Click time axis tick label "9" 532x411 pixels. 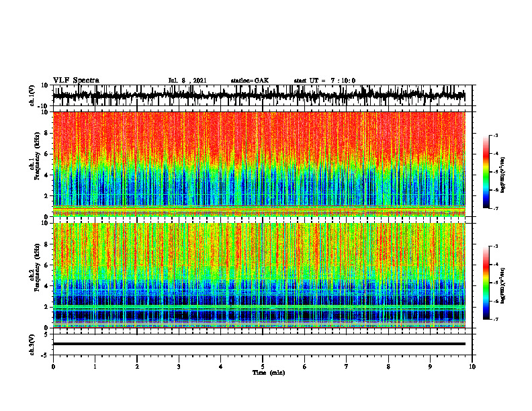[430, 367]
